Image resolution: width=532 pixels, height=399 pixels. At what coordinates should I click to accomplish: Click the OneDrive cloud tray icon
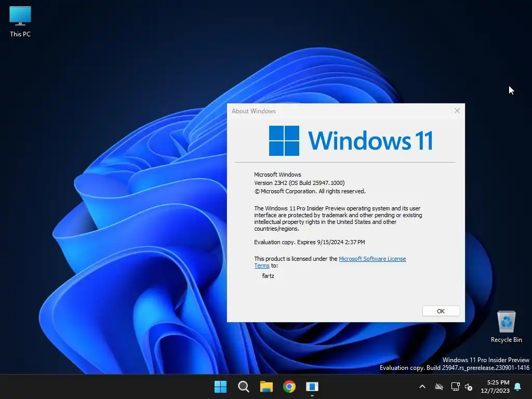[439, 387]
